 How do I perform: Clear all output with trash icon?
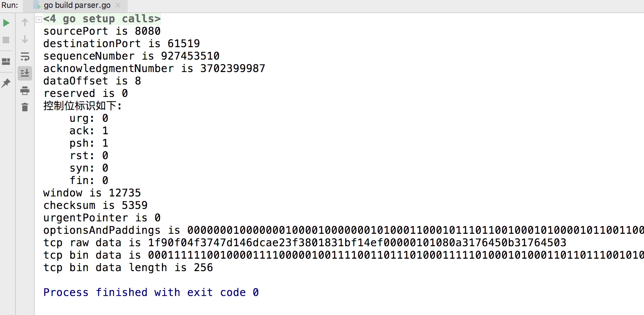[25, 107]
